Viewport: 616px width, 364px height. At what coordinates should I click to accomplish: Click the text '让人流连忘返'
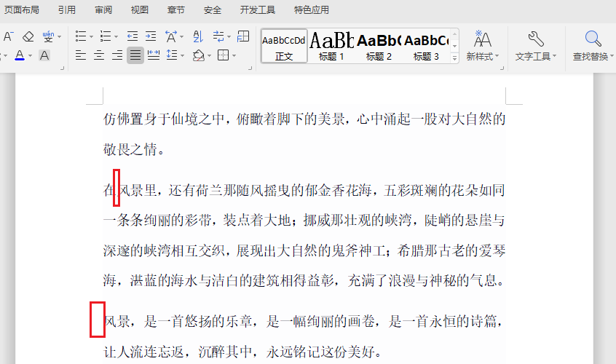pos(143,352)
